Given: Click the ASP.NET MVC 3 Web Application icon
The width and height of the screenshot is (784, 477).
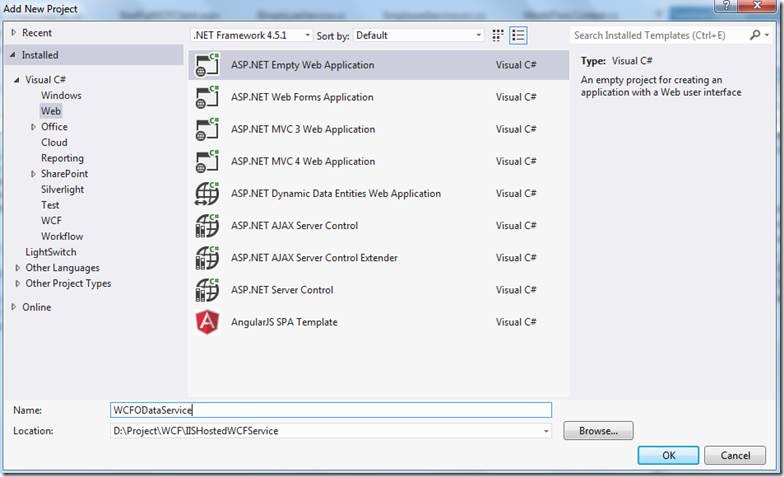Looking at the screenshot, I should tap(207, 129).
